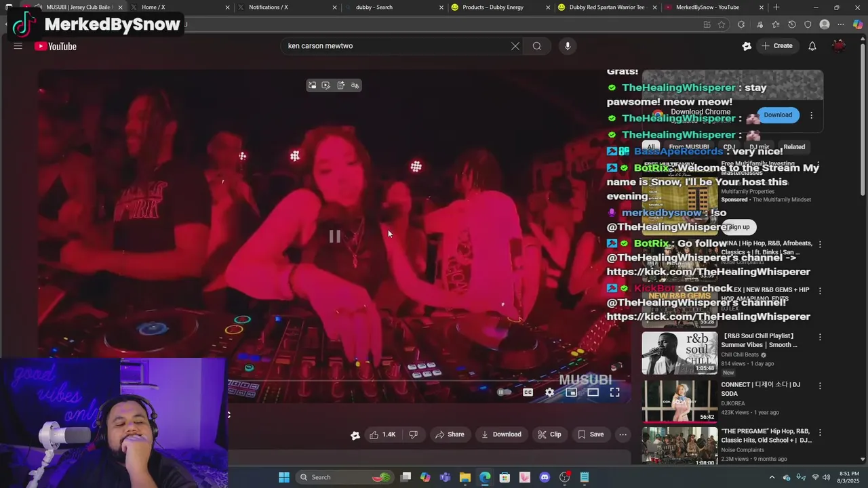
Task: Switch to Products – Dubby Energy tab
Action: point(500,7)
